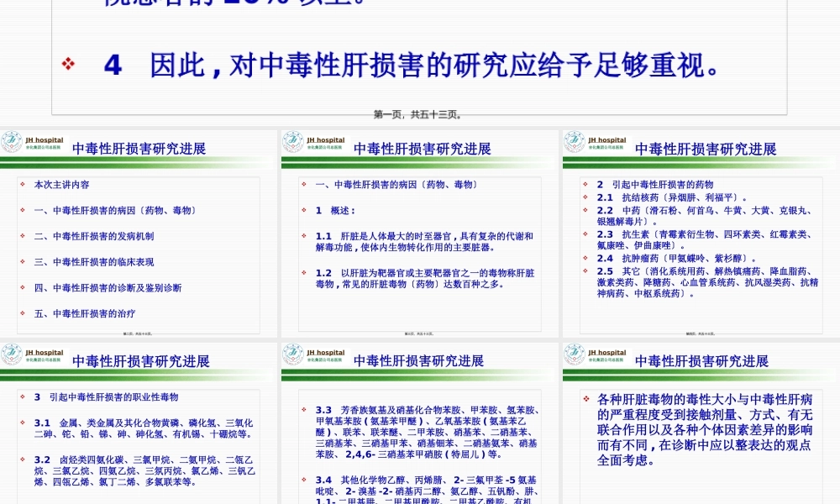The height and width of the screenshot is (504, 840).
Task: Click the 本次主讲内容 heading line
Action: 61,184
